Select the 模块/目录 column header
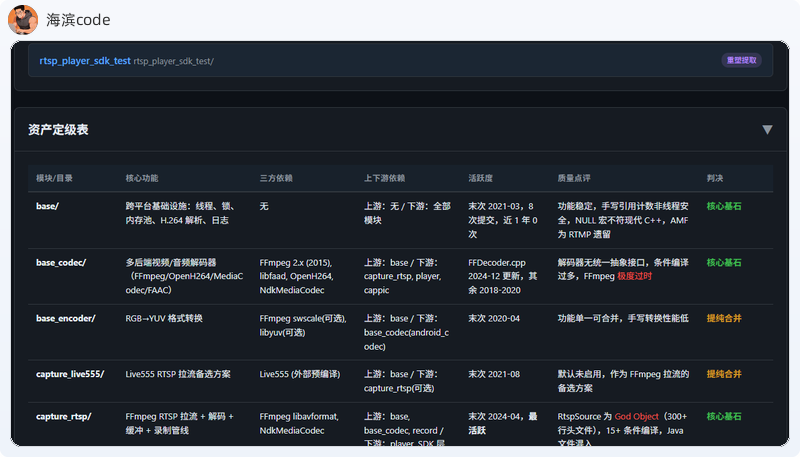The width and height of the screenshot is (800, 457). point(54,178)
